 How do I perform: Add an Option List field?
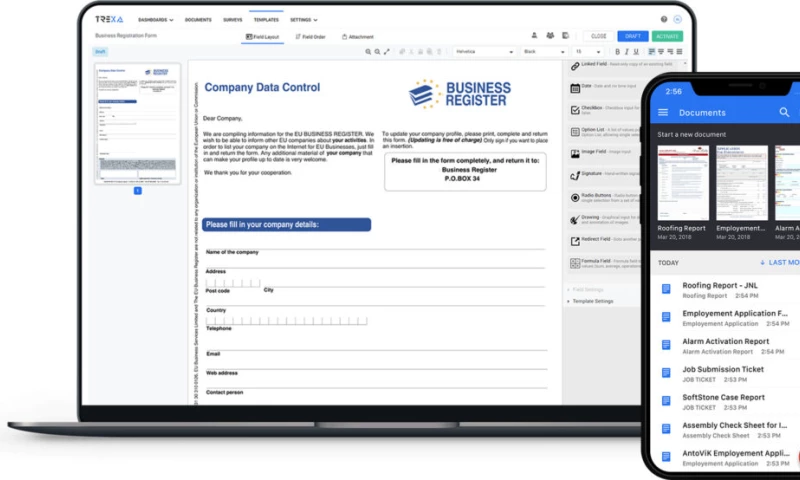[604, 132]
